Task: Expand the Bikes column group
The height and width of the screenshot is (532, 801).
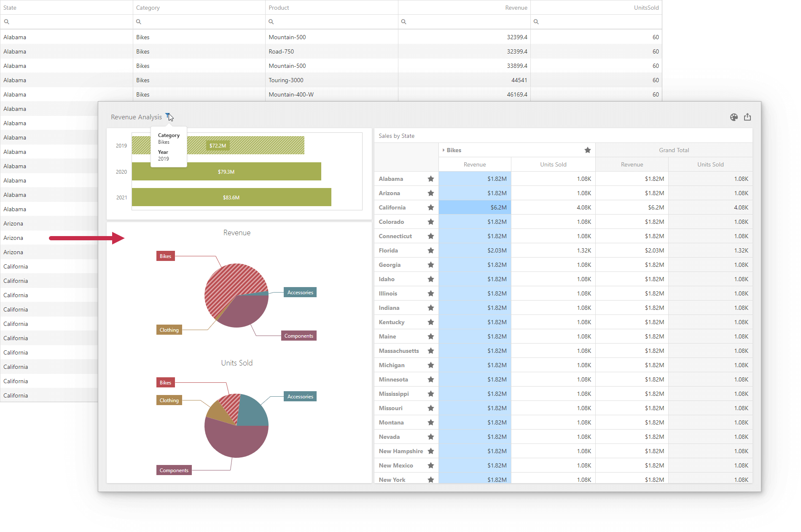Action: point(444,150)
